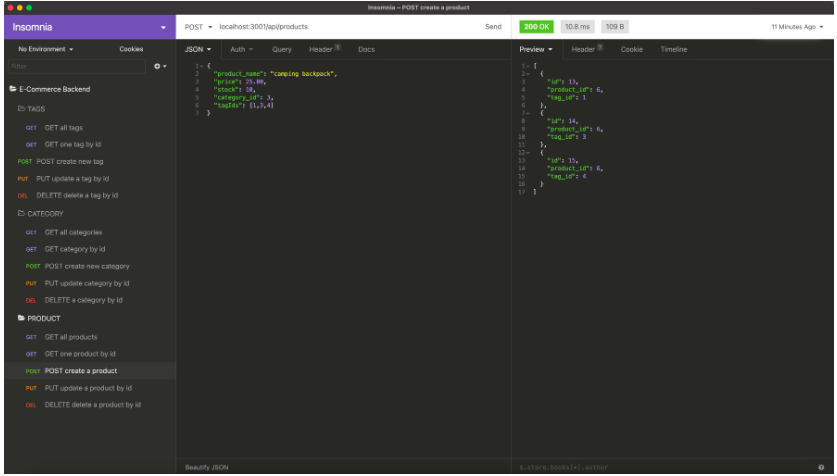Open the POST method dropdown
Image resolution: width=837 pixels, height=476 pixels.
[198, 27]
